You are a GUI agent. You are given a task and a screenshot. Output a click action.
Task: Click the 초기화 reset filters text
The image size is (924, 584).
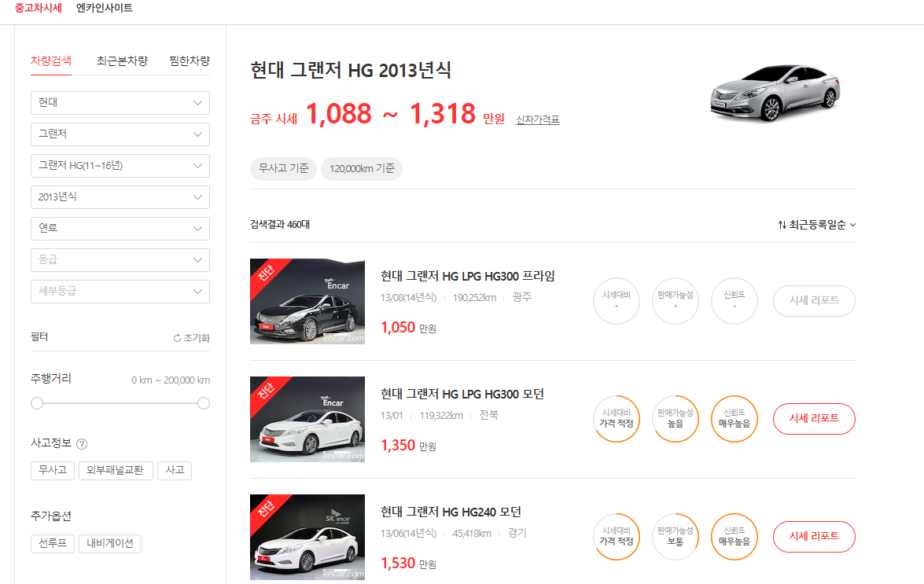(197, 338)
